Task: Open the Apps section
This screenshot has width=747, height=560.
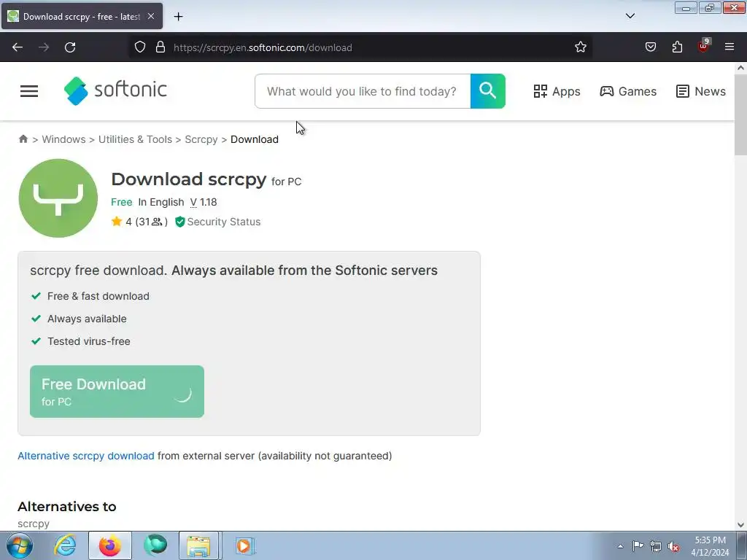Action: point(557,91)
